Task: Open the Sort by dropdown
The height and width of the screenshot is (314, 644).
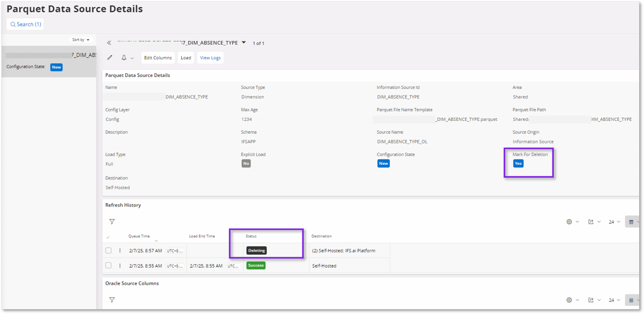Action: click(x=80, y=40)
